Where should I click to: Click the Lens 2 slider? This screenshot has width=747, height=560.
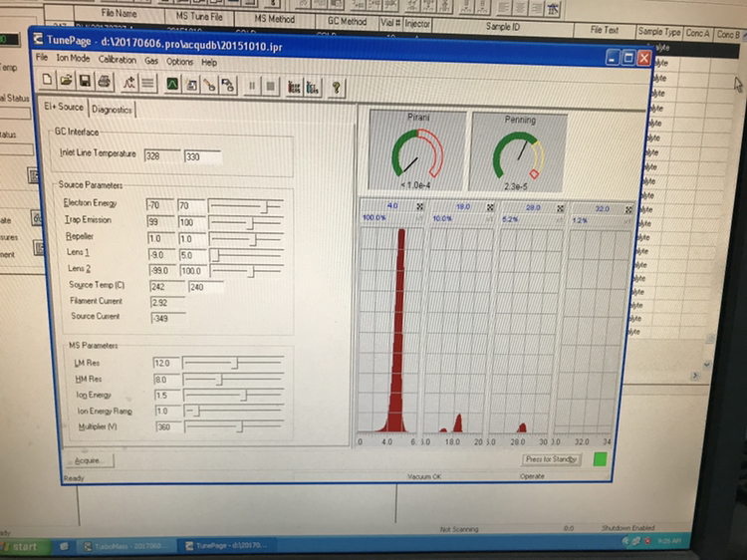coord(248,271)
